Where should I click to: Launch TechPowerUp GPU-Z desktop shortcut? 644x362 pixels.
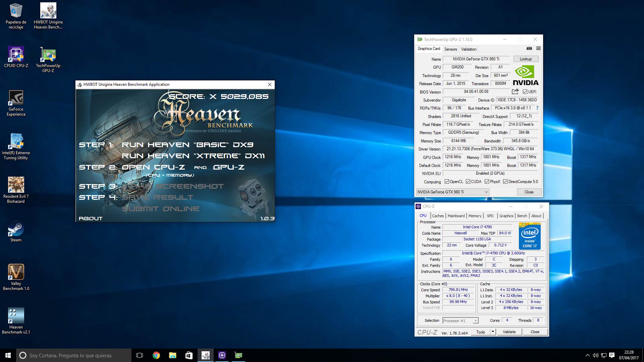(x=48, y=59)
